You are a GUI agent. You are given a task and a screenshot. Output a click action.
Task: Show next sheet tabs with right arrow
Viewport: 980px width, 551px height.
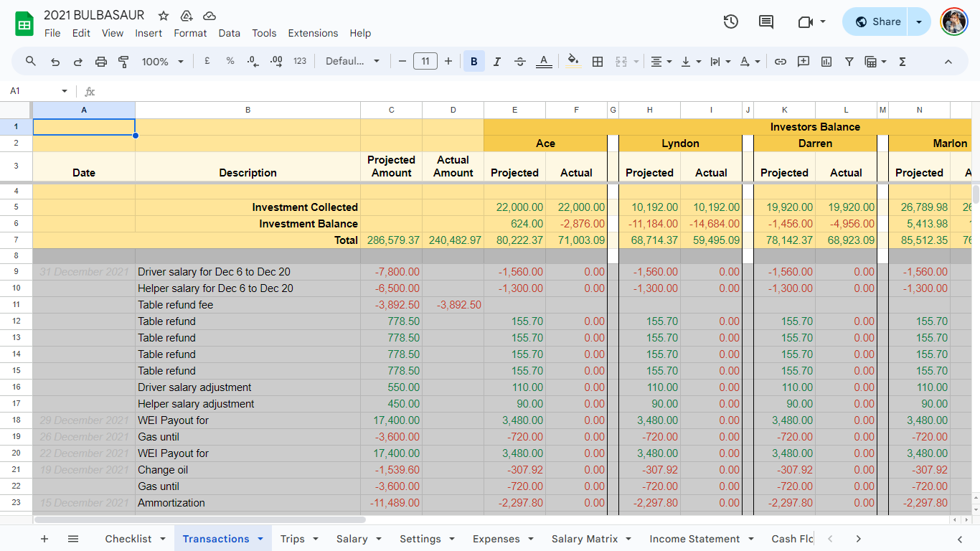tap(858, 539)
